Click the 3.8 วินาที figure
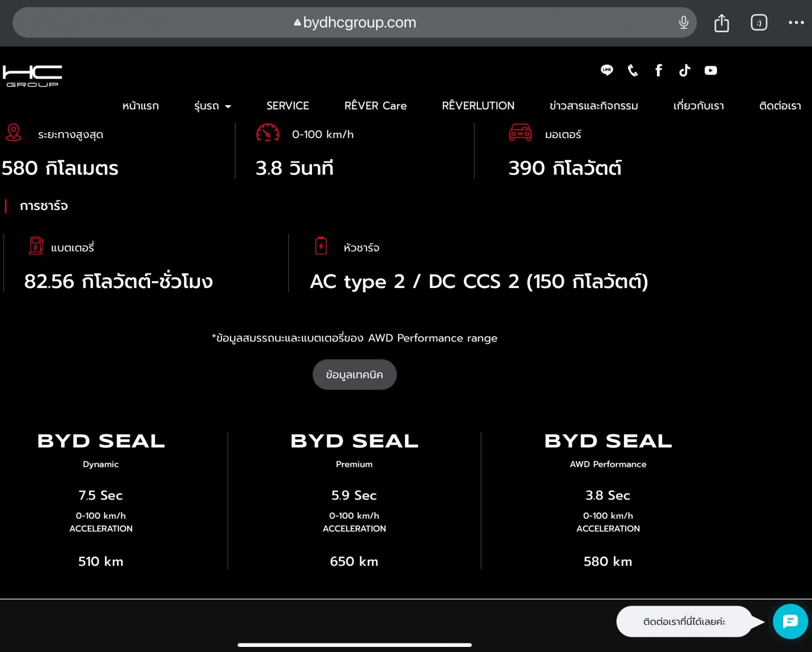 click(x=294, y=168)
